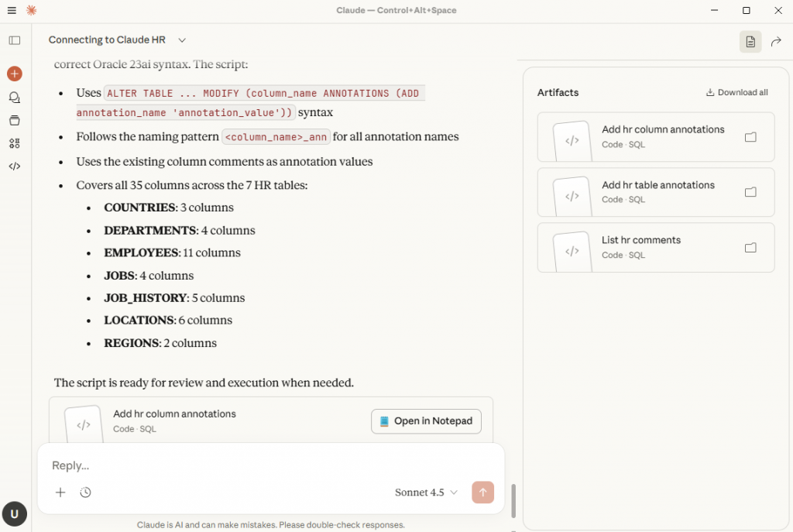
Task: Click the REGIONS: 2 columns bullet
Action: (160, 343)
